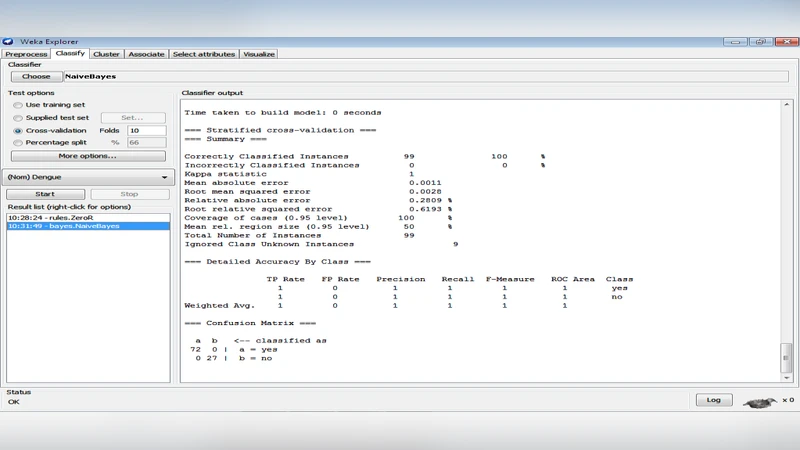Open the More options dialog
This screenshot has width=800, height=450.
coord(88,156)
